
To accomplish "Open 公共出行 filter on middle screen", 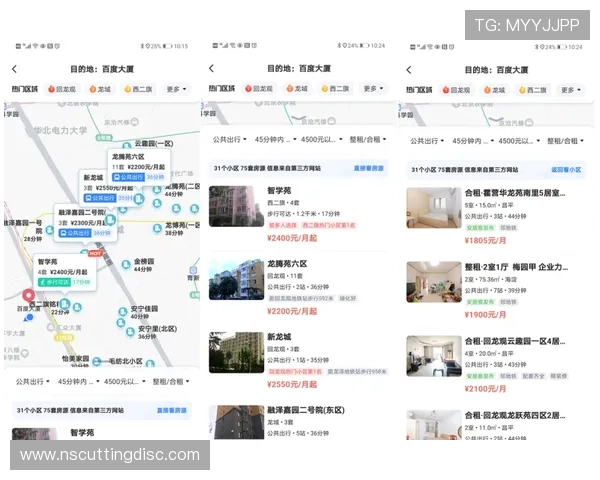I will click(x=230, y=139).
